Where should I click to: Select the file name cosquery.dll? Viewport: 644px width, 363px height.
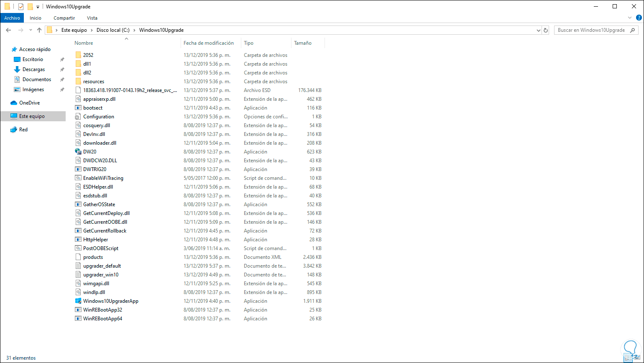(x=97, y=125)
